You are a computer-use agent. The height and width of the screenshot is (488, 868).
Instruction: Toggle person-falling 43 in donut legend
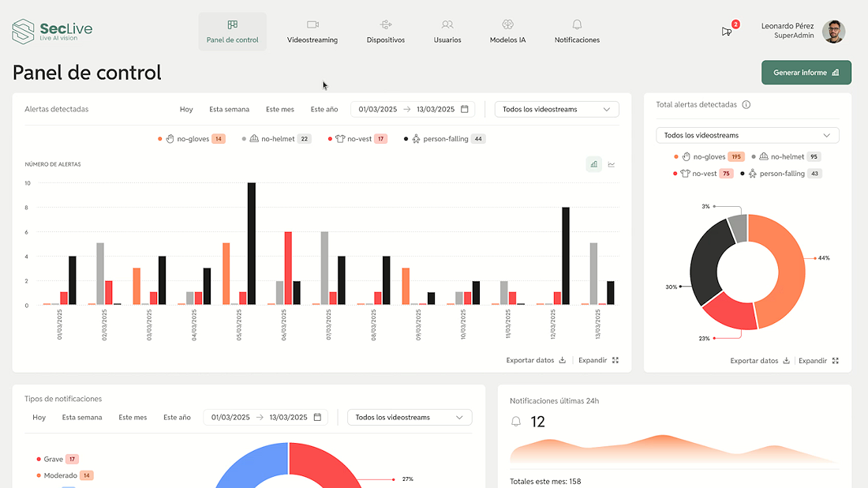tap(781, 174)
